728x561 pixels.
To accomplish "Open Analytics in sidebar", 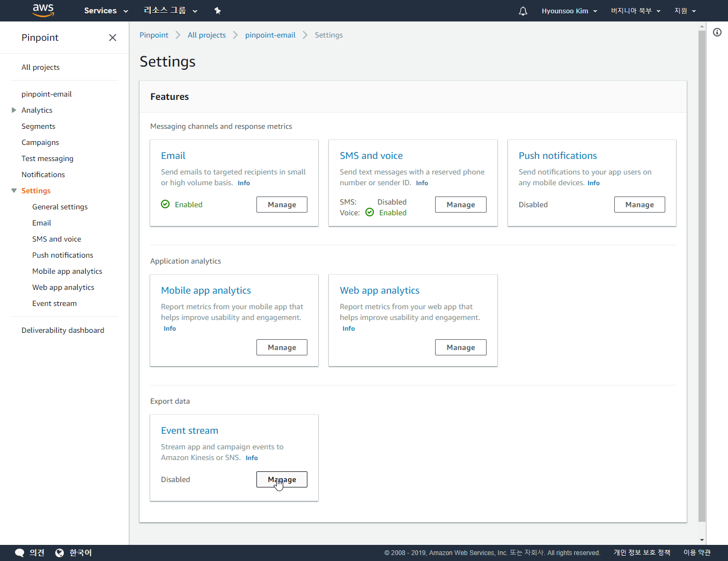I will (x=37, y=110).
